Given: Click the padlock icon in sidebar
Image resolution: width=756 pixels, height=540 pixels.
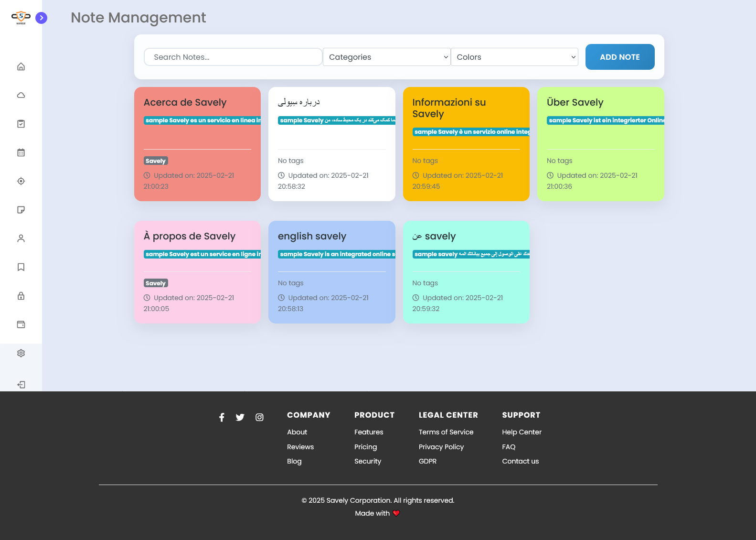Looking at the screenshot, I should point(21,296).
